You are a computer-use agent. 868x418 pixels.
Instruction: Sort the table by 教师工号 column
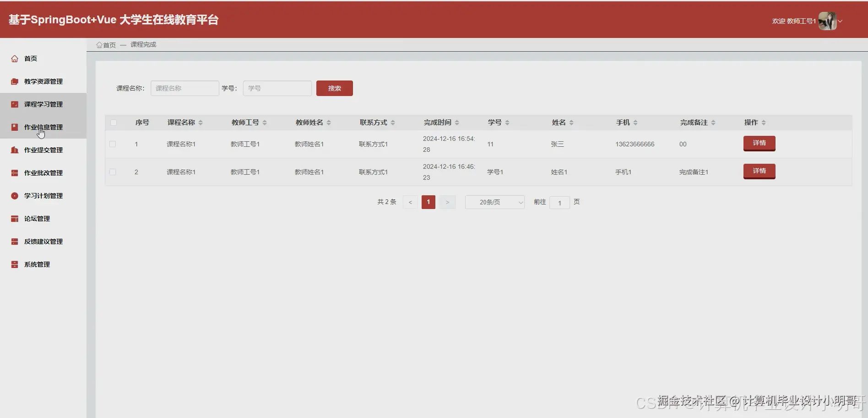(x=265, y=123)
